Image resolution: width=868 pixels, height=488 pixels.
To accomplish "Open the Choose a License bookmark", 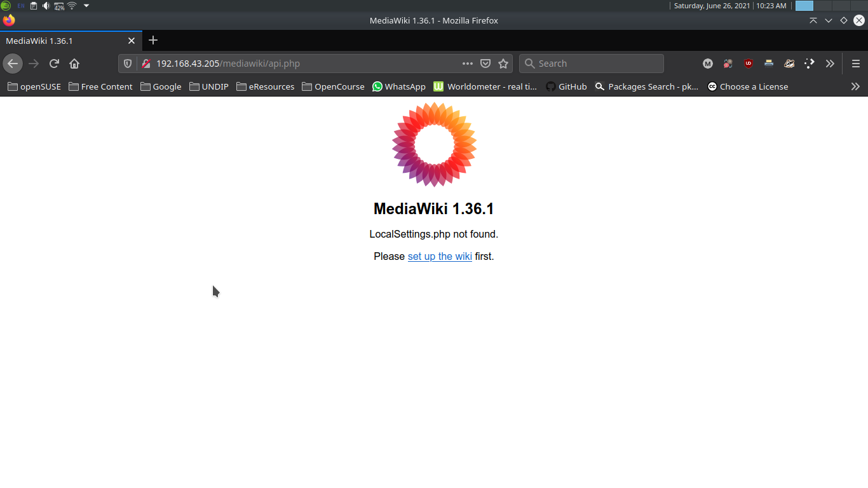I will pos(748,86).
